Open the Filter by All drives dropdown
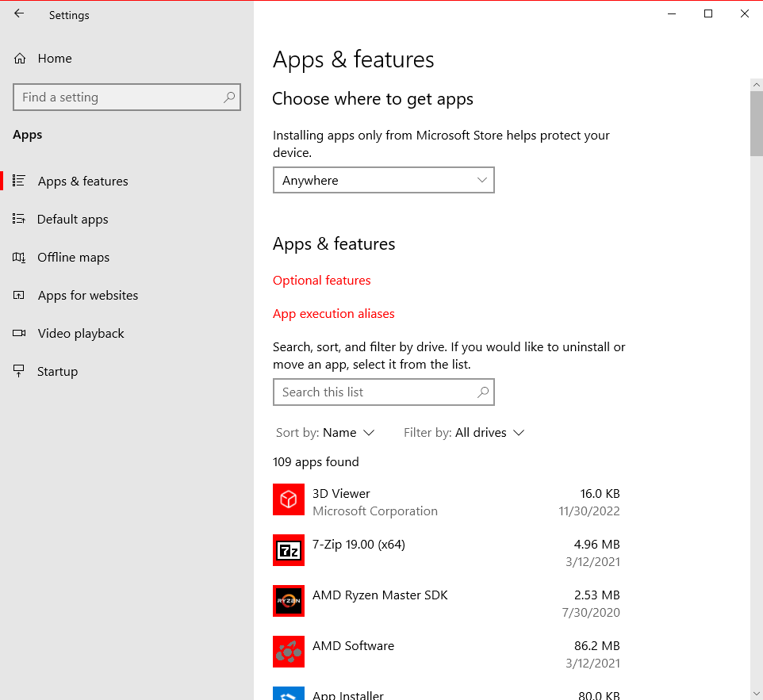763x700 pixels. coord(464,433)
